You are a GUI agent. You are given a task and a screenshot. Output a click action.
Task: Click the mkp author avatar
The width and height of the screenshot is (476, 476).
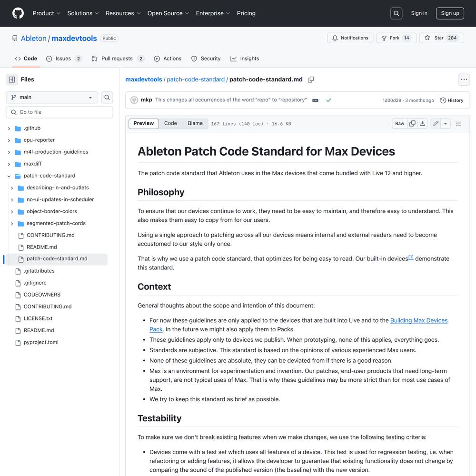coord(134,100)
